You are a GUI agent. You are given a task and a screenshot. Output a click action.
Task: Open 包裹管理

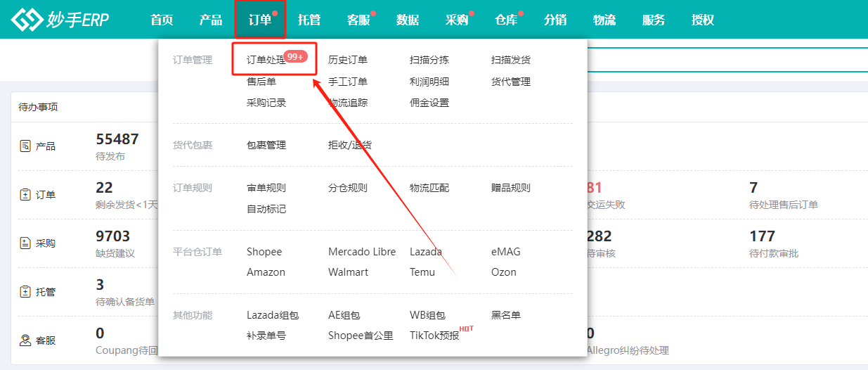(266, 145)
